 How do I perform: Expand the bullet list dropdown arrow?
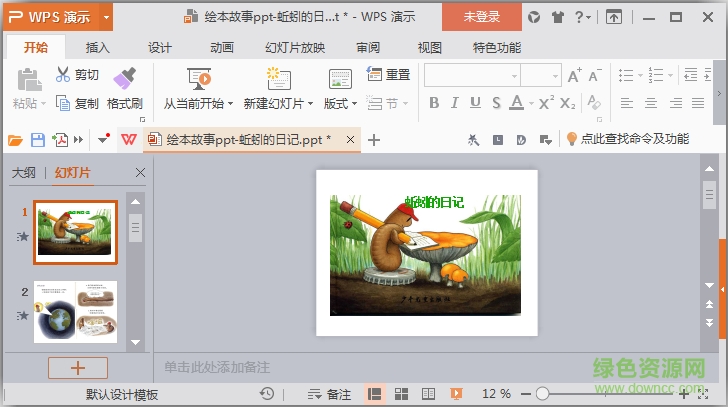coord(640,75)
